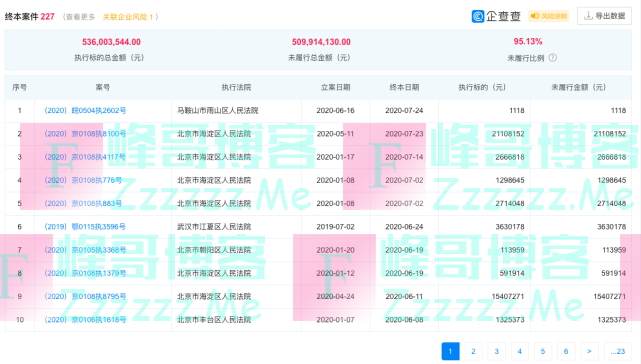This screenshot has height=364, width=641.
Task: Open case (2020) 京0108执4117号
Action: (x=85, y=157)
